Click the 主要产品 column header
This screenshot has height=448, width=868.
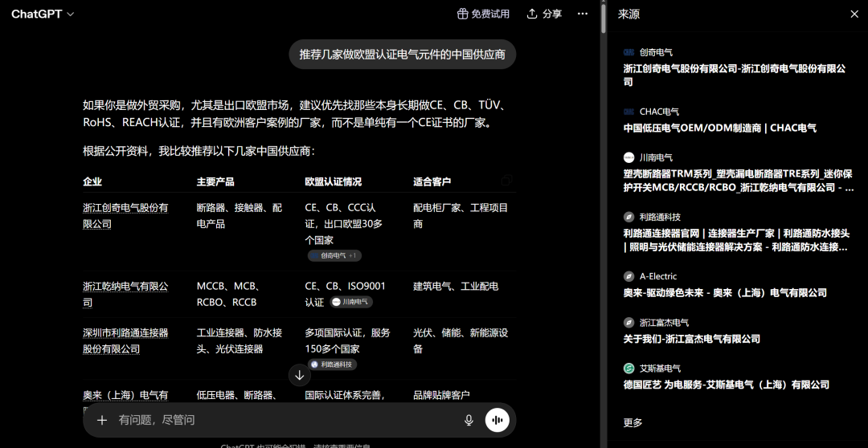click(x=215, y=181)
